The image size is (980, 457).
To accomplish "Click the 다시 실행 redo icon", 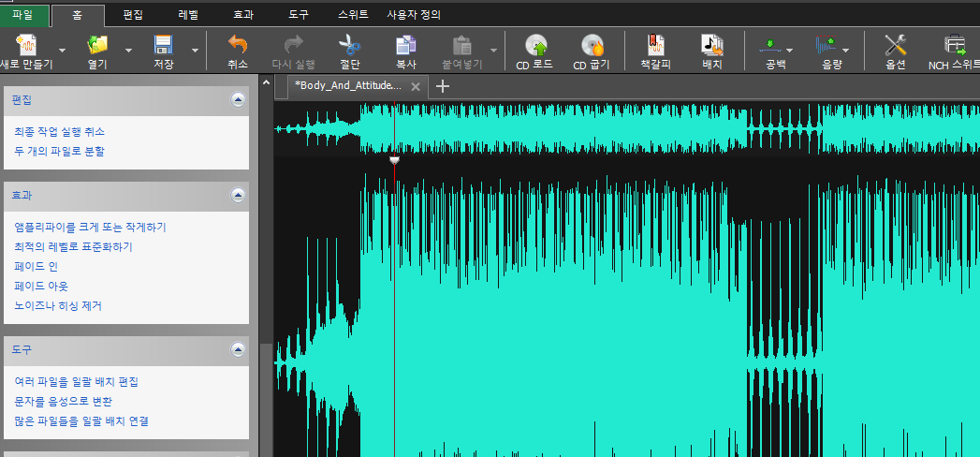I will pyautogui.click(x=293, y=45).
